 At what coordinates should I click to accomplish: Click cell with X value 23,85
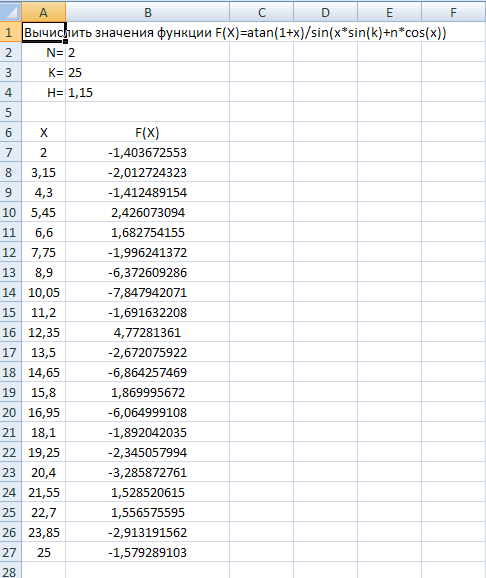44,532
